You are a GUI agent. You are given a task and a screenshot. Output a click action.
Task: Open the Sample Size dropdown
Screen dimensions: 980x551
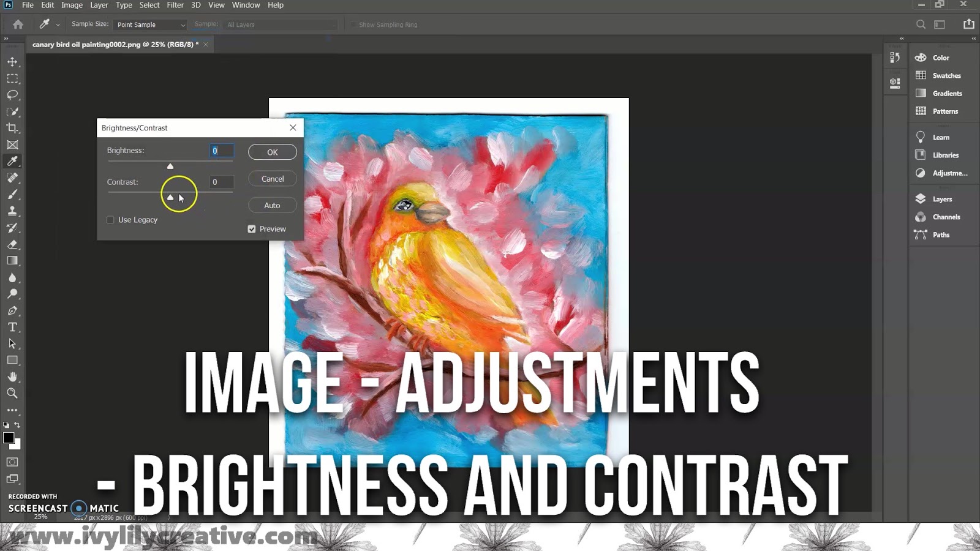150,24
